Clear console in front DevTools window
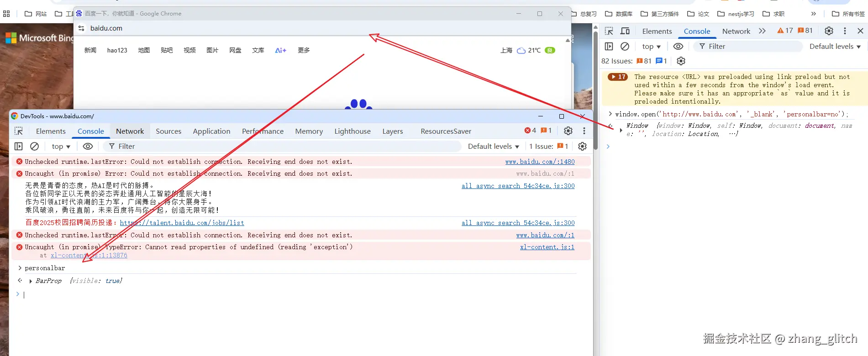 point(34,146)
